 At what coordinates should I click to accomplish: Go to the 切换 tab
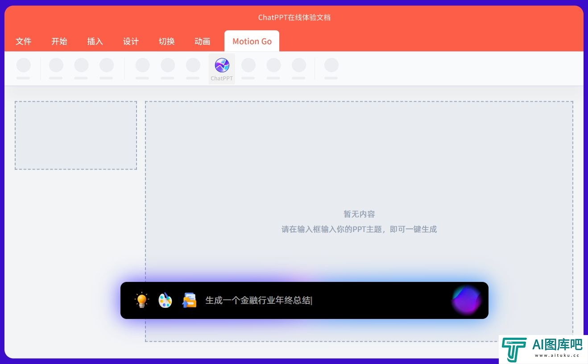(166, 41)
